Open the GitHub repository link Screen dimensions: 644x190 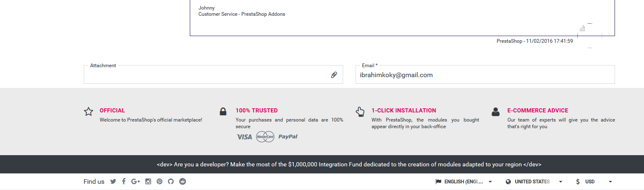pos(171,181)
